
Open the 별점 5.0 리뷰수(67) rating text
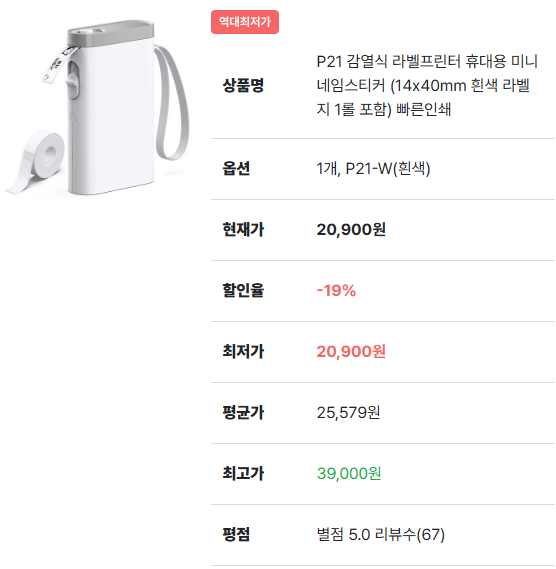pyautogui.click(x=380, y=535)
